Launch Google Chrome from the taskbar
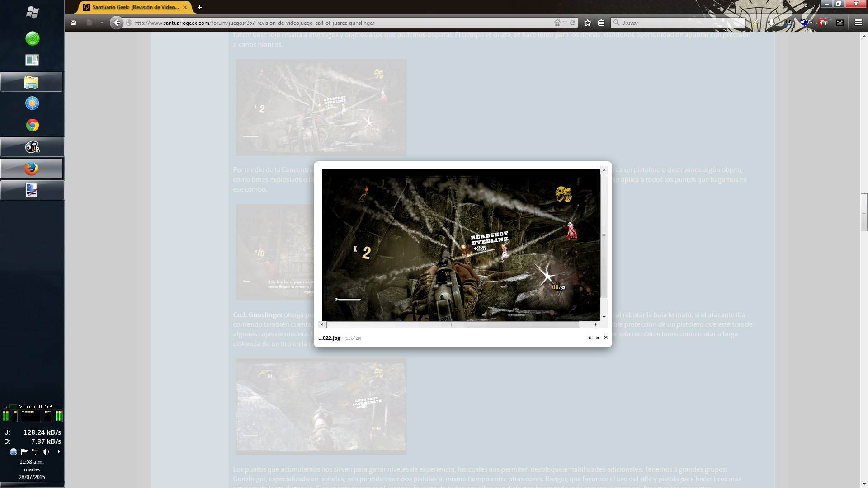868x488 pixels. [x=32, y=125]
